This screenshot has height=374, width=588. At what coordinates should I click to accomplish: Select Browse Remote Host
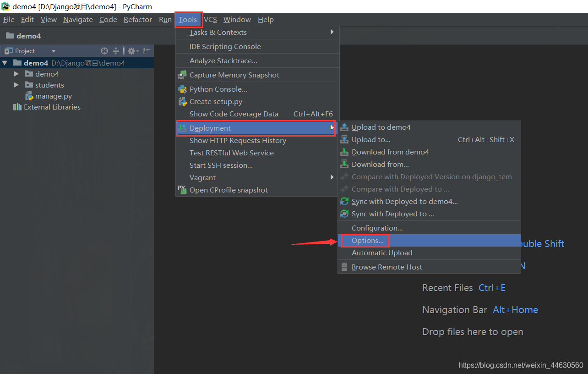[429, 267]
